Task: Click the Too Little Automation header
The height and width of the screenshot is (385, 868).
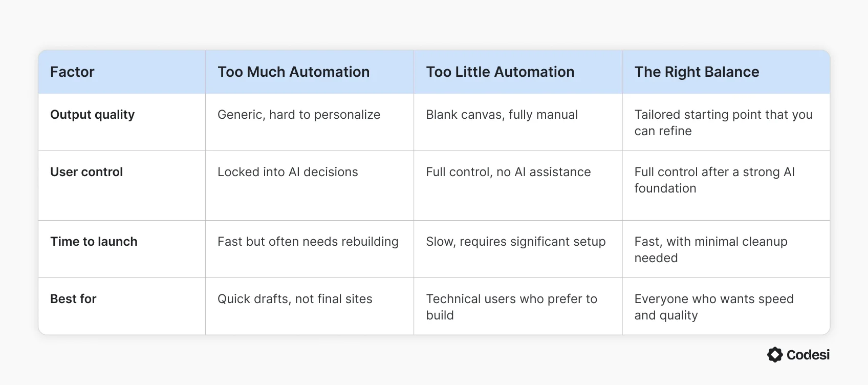Action: tap(500, 72)
